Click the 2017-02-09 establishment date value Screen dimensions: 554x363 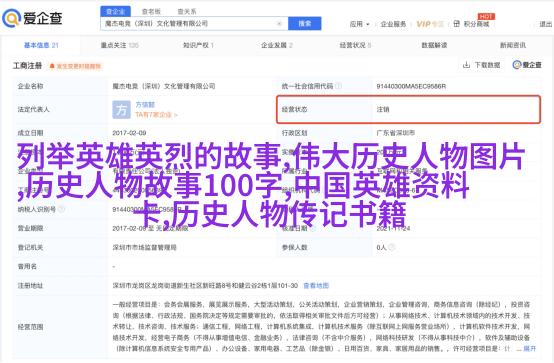(x=129, y=133)
